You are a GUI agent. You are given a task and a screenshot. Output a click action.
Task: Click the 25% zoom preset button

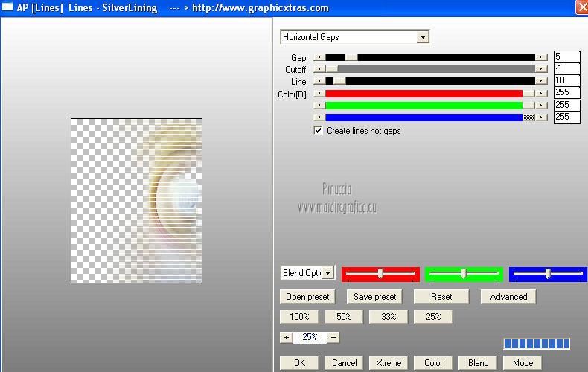coord(433,316)
